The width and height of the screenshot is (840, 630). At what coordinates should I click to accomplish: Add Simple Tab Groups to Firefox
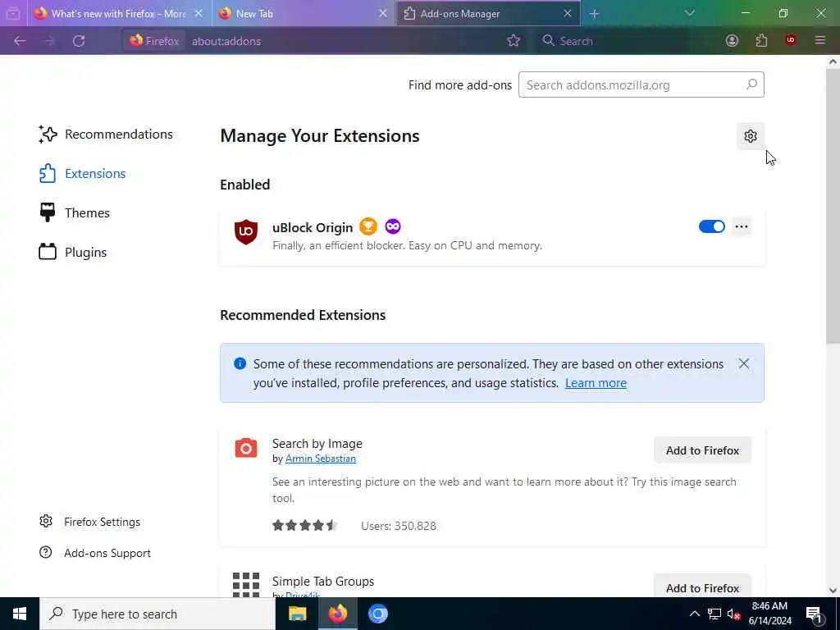click(x=702, y=587)
